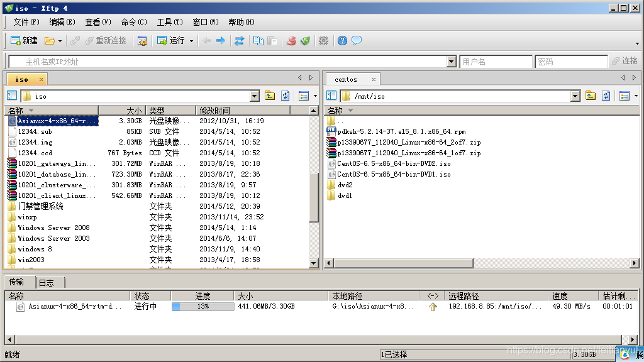Image resolution: width=644 pixels, height=362 pixels.
Task: Click the Open session folder icon
Action: tap(49, 41)
